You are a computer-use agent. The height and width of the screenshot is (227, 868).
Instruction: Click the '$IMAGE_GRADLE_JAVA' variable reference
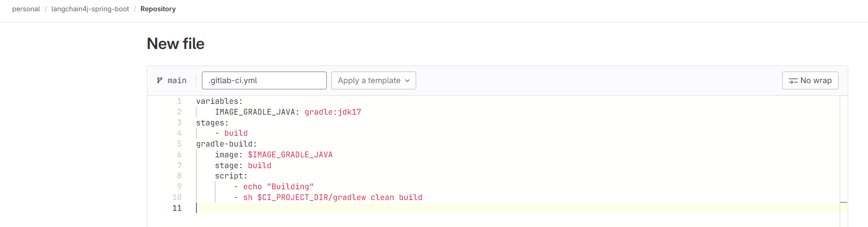[290, 155]
